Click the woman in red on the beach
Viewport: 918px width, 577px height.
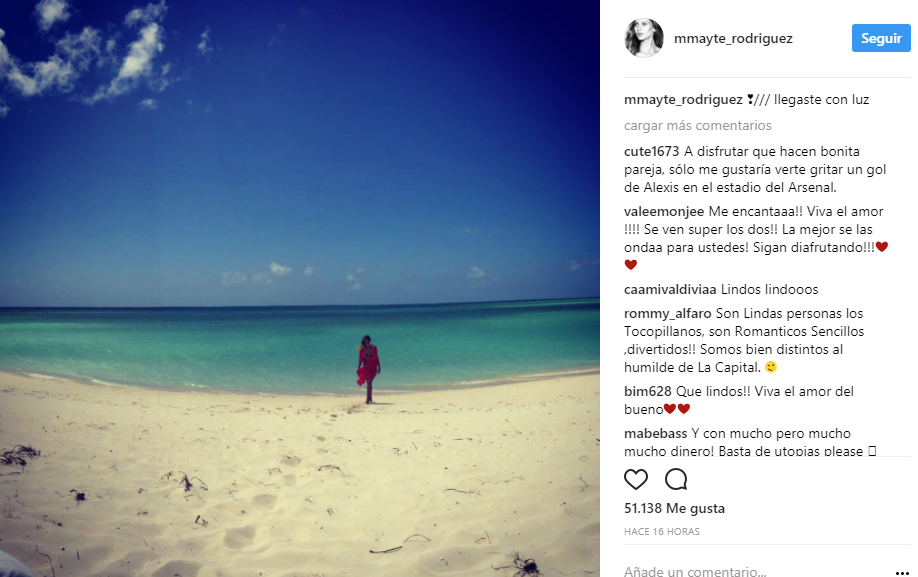click(368, 369)
